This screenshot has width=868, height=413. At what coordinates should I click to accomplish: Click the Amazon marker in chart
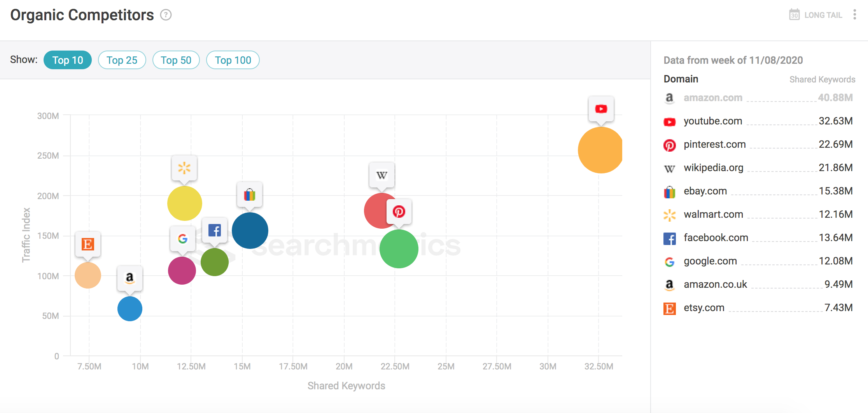click(130, 278)
